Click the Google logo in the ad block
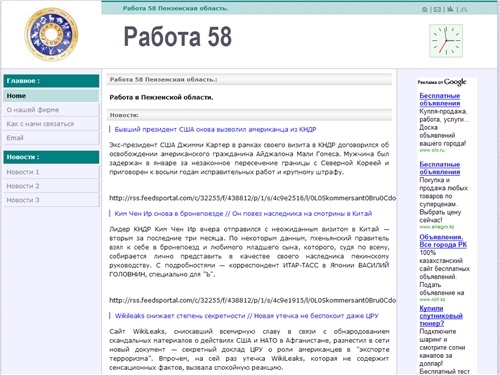Image resolution: width=500 pixels, height=375 pixels. [455, 82]
